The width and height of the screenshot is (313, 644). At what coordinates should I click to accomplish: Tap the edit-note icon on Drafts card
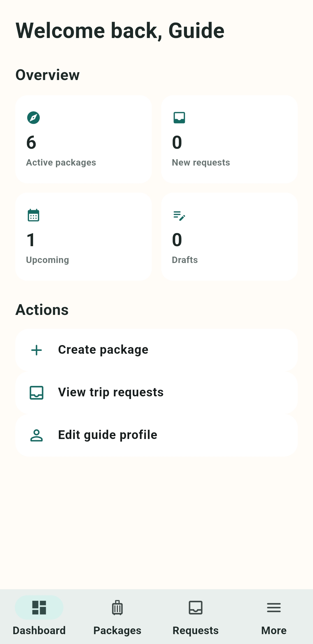(179, 216)
